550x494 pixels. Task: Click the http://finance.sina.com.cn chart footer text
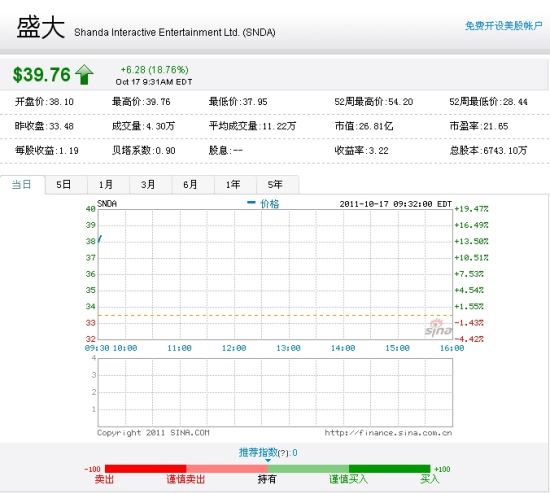(x=388, y=433)
